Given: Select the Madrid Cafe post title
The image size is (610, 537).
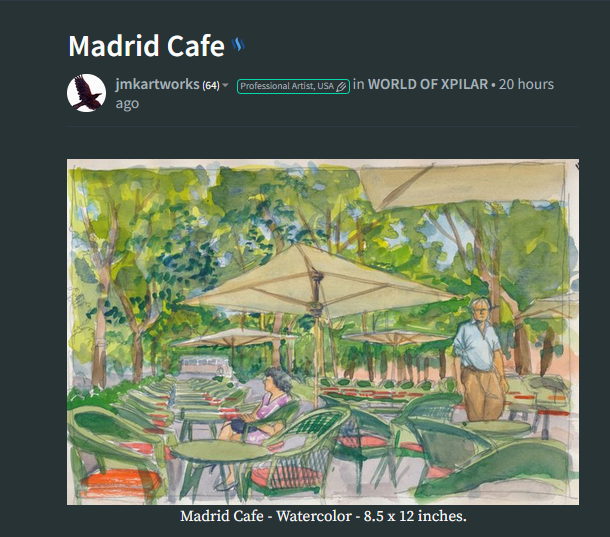Looking at the screenshot, I should pyautogui.click(x=147, y=46).
